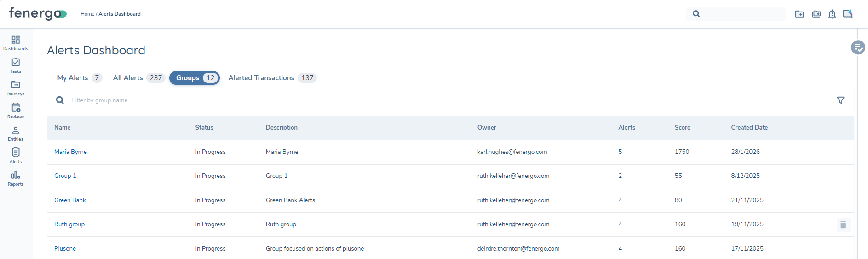The height and width of the screenshot is (259, 868).
Task: Open Alerts in the sidebar
Action: [x=16, y=156]
